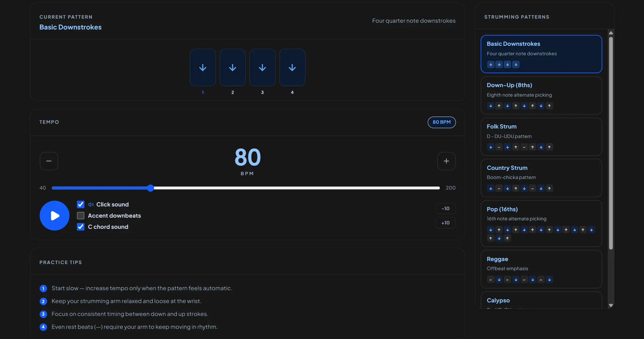This screenshot has width=644, height=339.
Task: Click the 80 BPM badge
Action: [x=442, y=122]
